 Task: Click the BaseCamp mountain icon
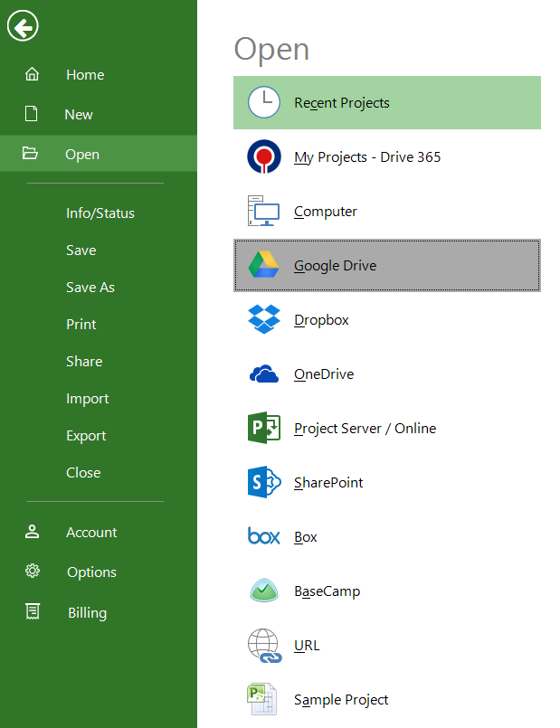pos(264,591)
